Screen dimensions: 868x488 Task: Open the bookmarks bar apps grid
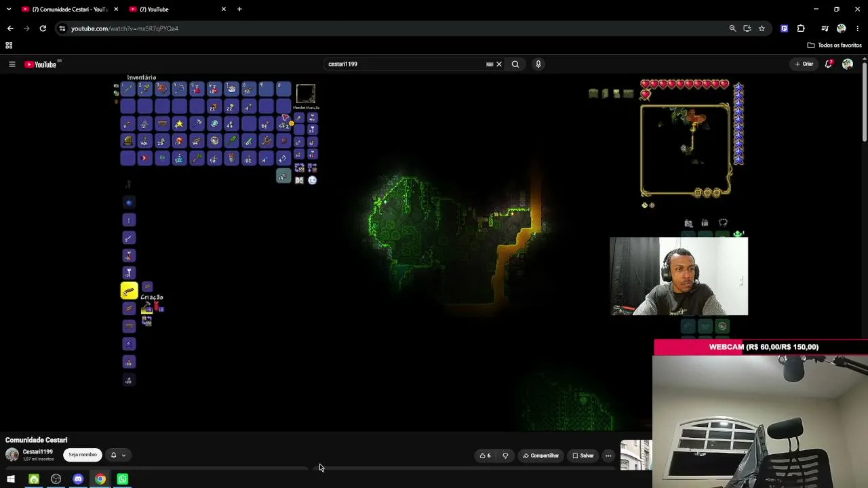[9, 45]
